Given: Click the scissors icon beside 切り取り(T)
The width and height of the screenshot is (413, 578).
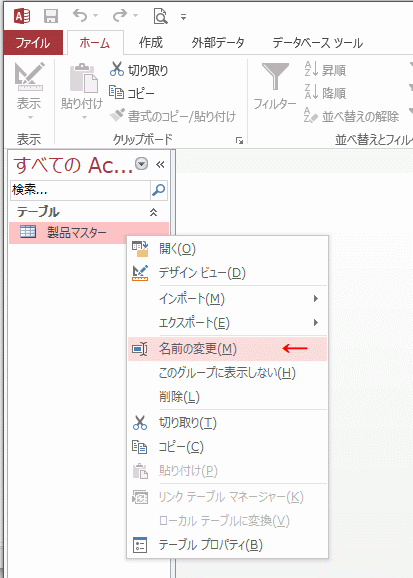Looking at the screenshot, I should click(140, 423).
